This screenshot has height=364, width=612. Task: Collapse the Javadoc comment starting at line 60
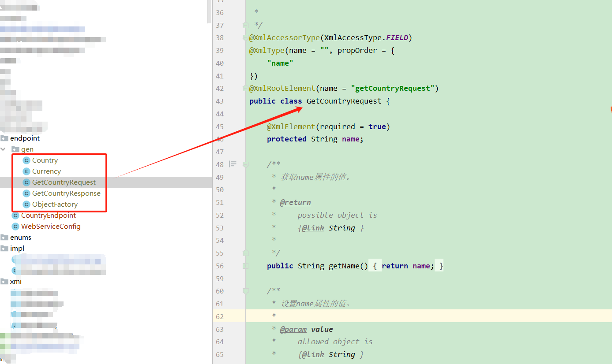(246, 291)
